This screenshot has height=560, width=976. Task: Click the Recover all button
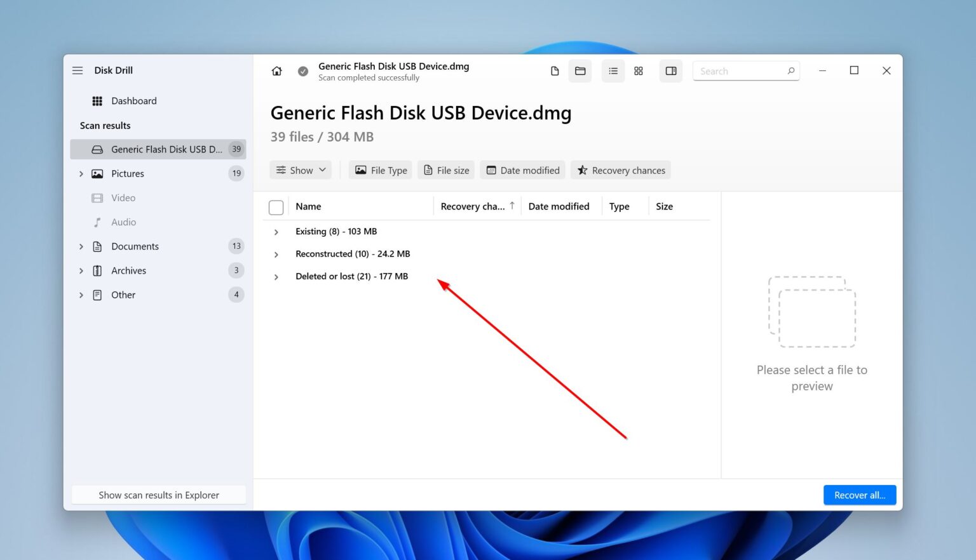pos(859,495)
